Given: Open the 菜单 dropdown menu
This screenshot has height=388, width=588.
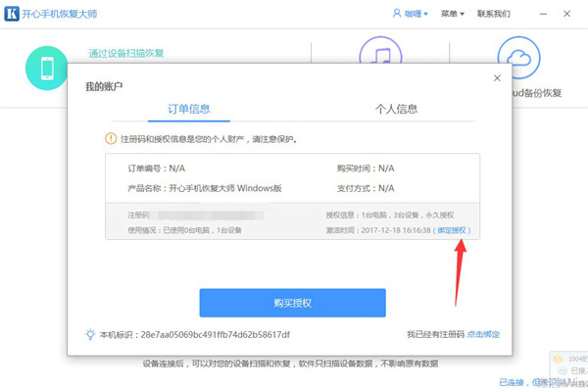Looking at the screenshot, I should coord(452,14).
